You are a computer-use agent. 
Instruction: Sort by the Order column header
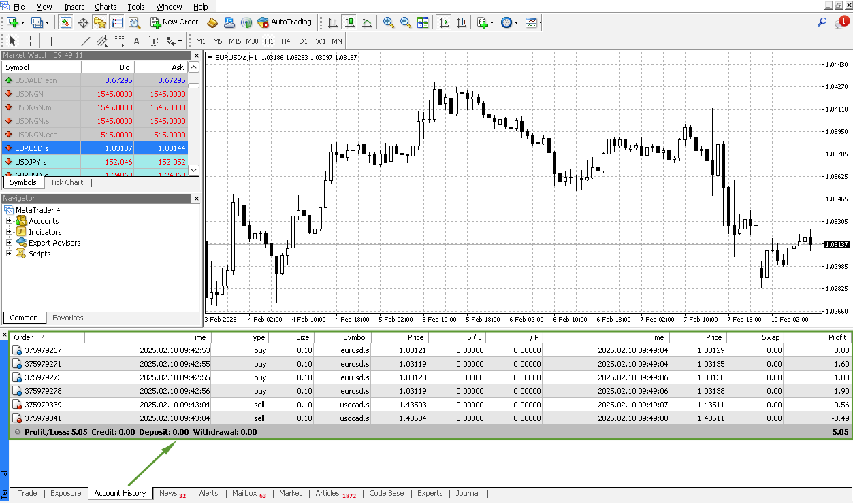point(47,337)
